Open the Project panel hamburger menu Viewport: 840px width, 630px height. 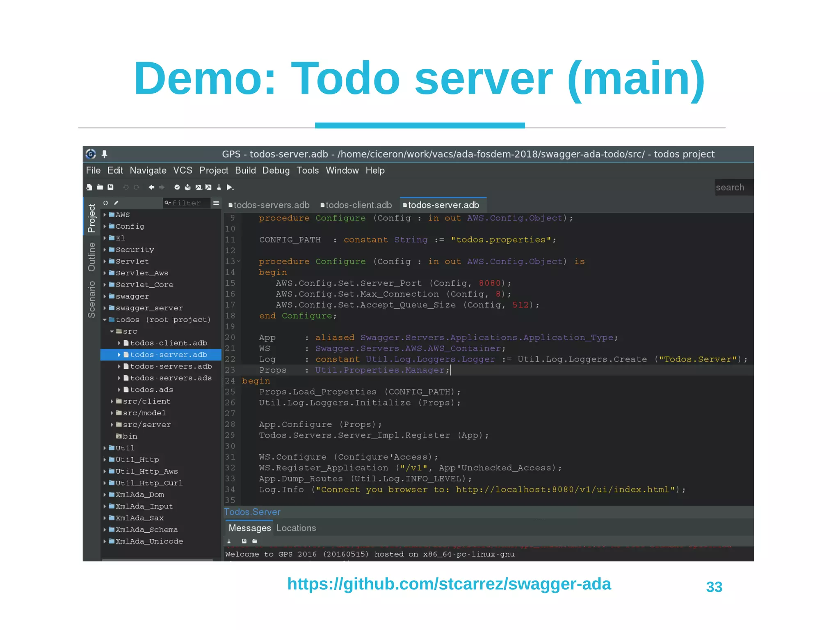(216, 203)
